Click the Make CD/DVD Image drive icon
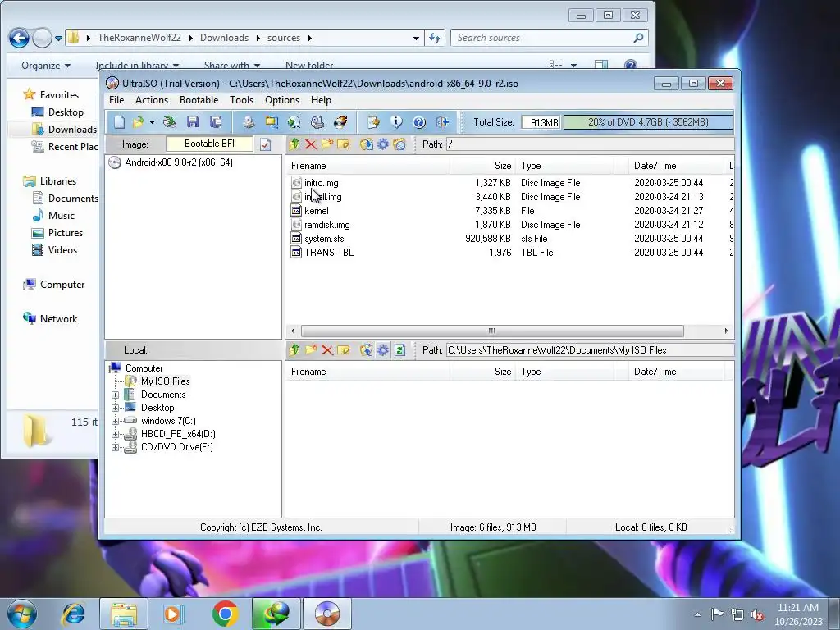 [x=248, y=122]
